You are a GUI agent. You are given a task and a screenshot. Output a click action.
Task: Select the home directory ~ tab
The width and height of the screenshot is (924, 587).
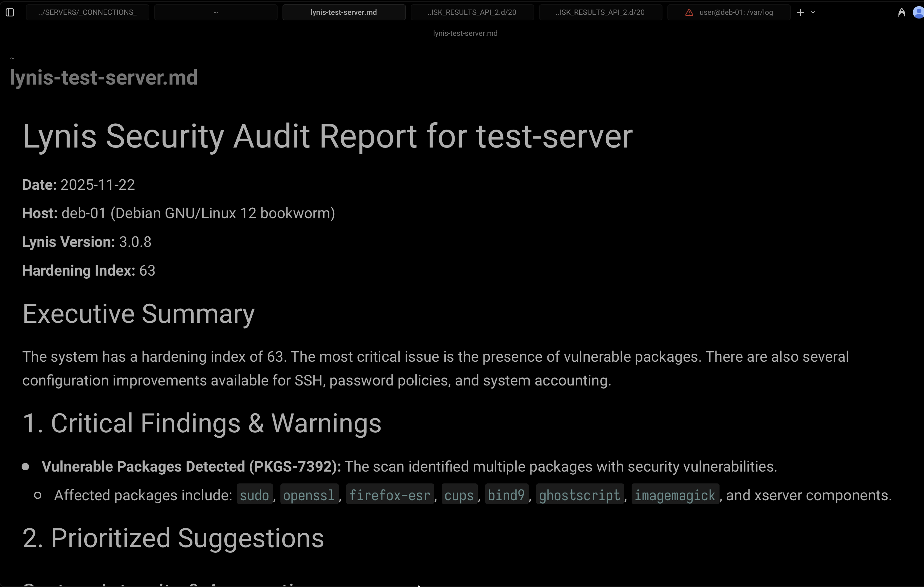(216, 12)
